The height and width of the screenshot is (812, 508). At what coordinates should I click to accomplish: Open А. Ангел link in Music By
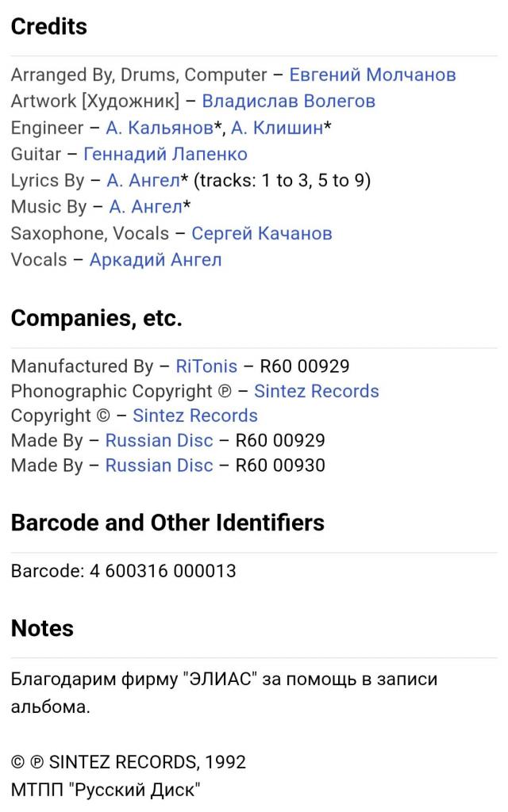click(146, 207)
